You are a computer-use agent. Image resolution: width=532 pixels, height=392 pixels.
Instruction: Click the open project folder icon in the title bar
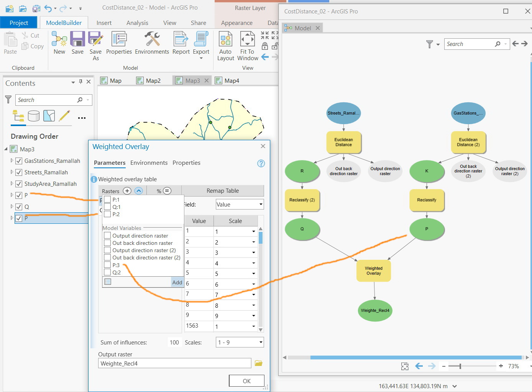click(23, 8)
